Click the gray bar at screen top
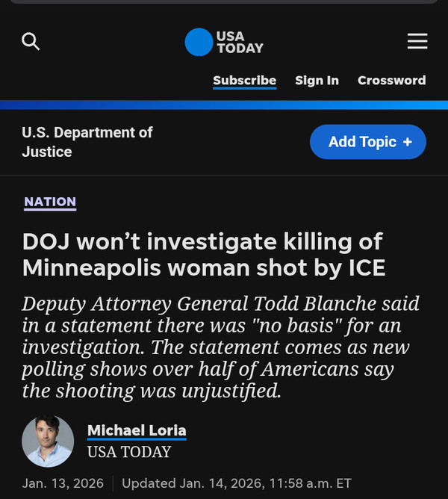The image size is (448, 499). tap(224, 1)
